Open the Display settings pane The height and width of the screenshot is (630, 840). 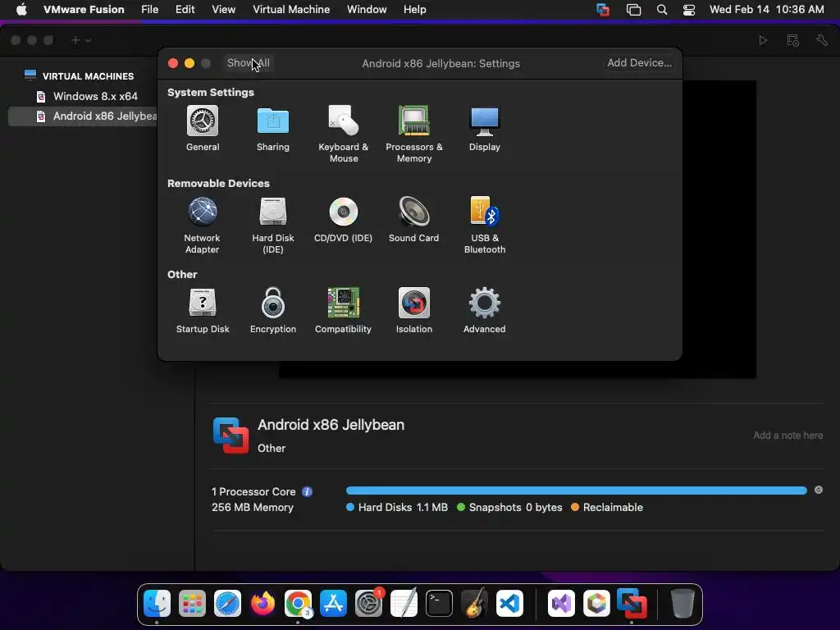[x=484, y=129]
